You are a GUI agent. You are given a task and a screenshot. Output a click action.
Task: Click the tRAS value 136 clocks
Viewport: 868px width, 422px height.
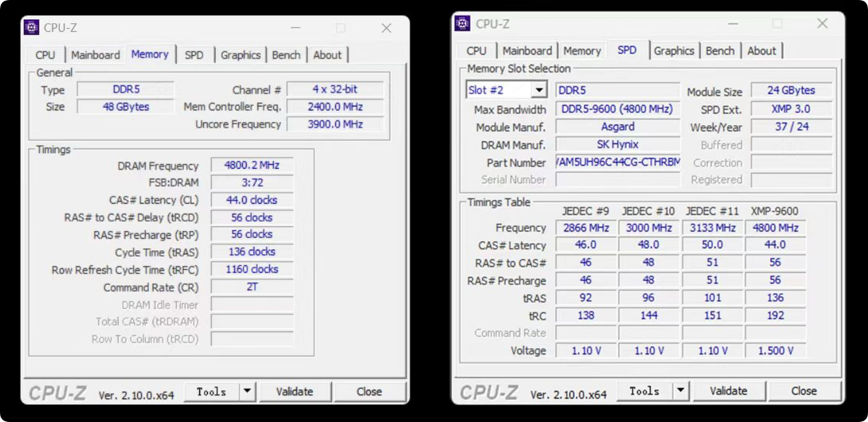[252, 251]
